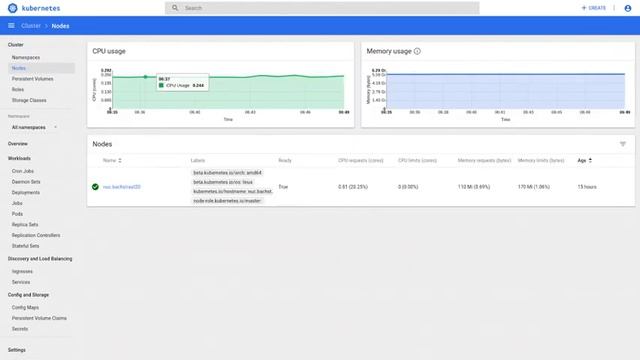
Task: Click the beta.kubernetes.io/os linux label chip
Action: click(x=223, y=182)
